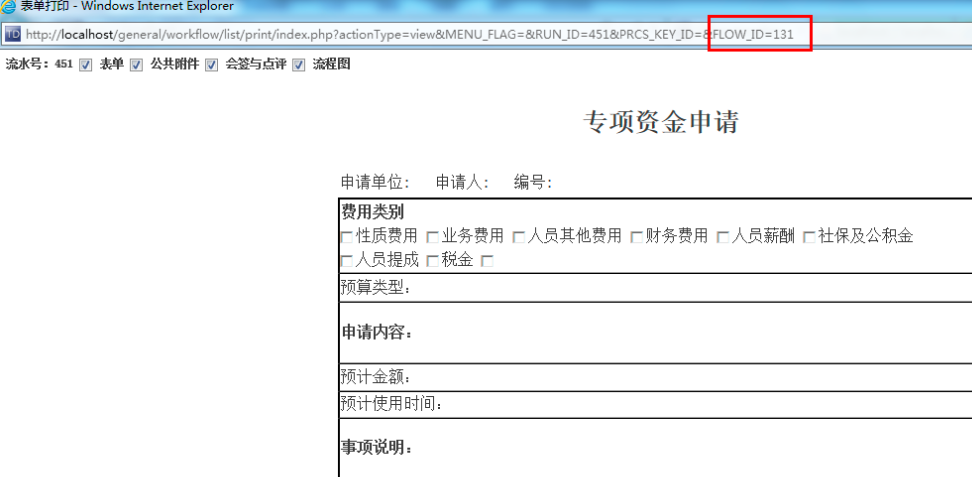This screenshot has width=972, height=477.
Task: Click the 编号 label
Action: [533, 182]
